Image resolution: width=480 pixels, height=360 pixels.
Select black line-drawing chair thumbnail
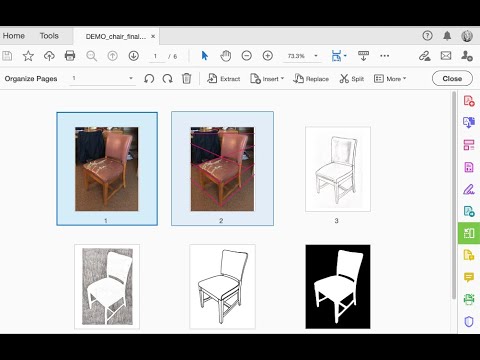222,287
